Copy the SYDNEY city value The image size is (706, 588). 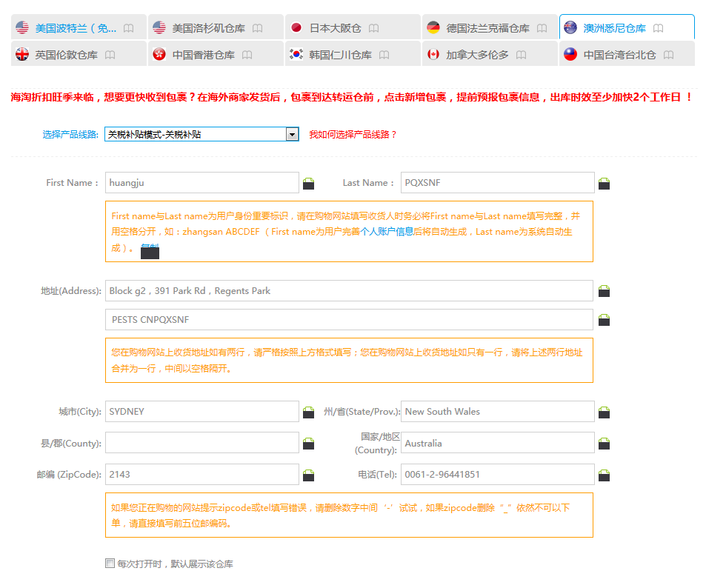tap(308, 412)
